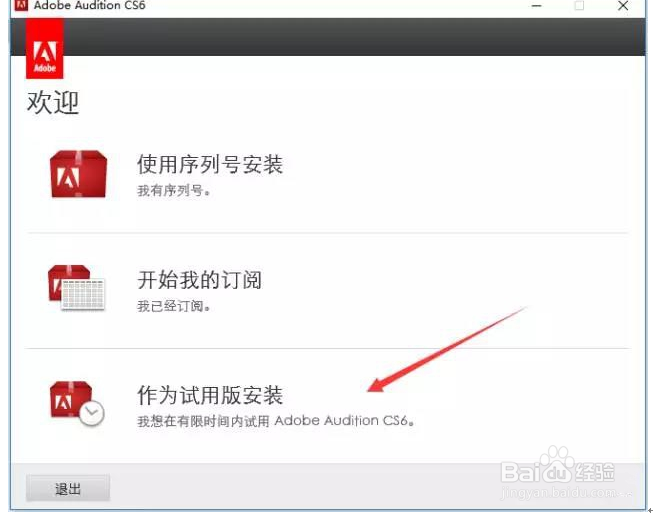Click the red box icon for serial number install
Viewport: 653px width, 516px height.
click(78, 174)
